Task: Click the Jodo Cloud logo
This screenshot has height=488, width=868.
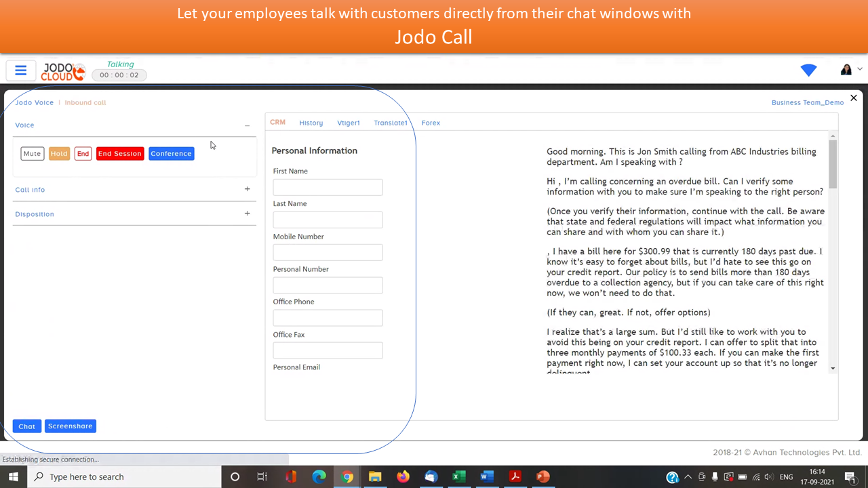Action: (x=63, y=71)
